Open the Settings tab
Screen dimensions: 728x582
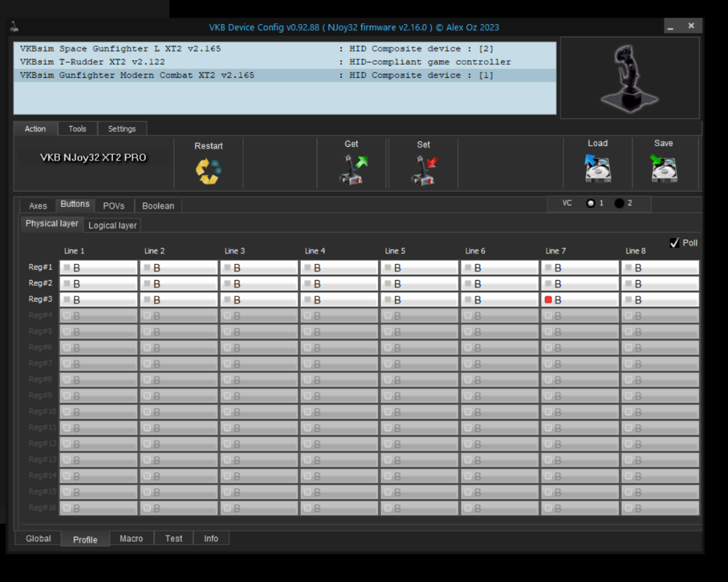[x=122, y=129]
